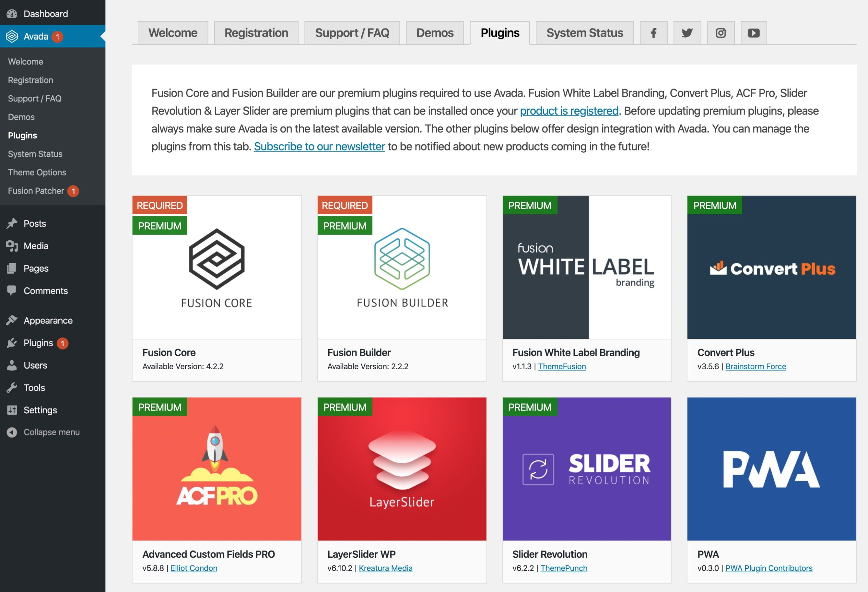Image resolution: width=868 pixels, height=592 pixels.
Task: Click the Settings sidebar icon
Action: pyautogui.click(x=12, y=410)
